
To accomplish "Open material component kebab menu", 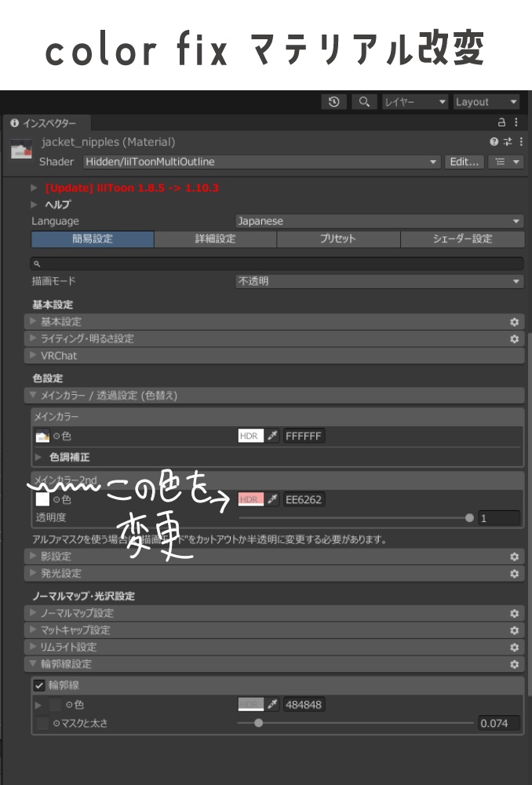I will tap(520, 142).
